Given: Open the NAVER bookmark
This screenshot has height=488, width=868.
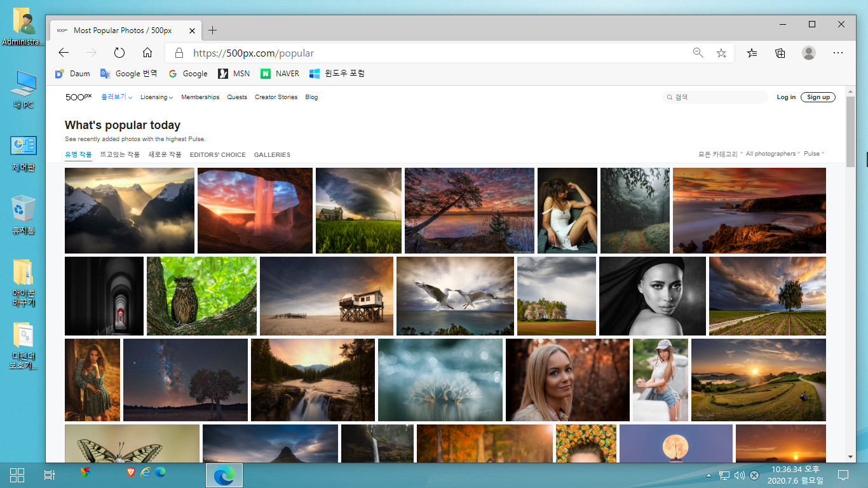Looking at the screenshot, I should (x=280, y=74).
